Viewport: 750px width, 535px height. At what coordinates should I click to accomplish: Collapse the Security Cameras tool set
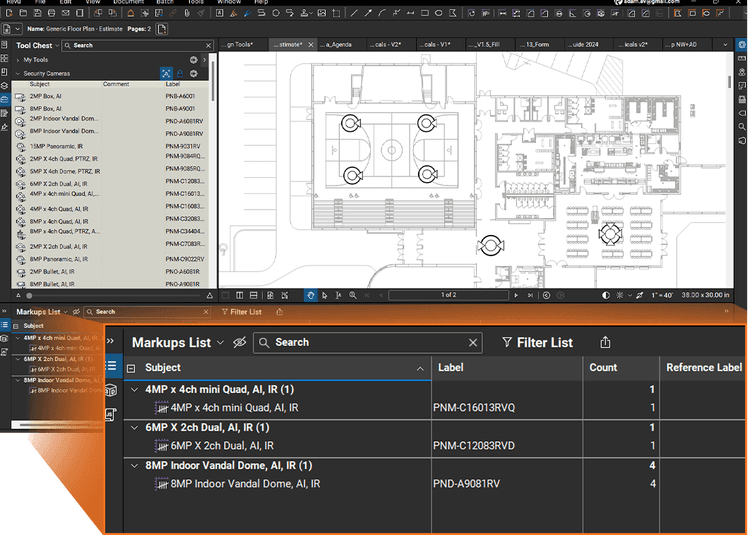point(18,74)
